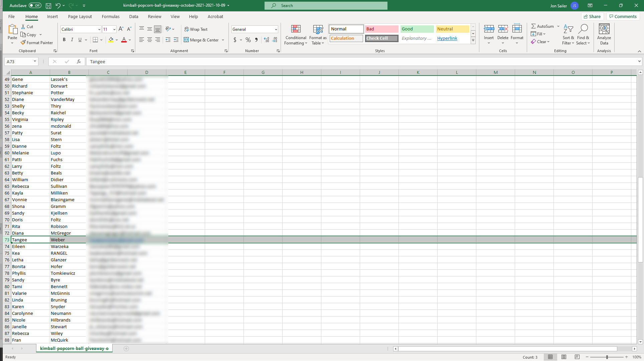644x361 pixels.
Task: Switch to the Data ribbon tab
Action: [134, 16]
